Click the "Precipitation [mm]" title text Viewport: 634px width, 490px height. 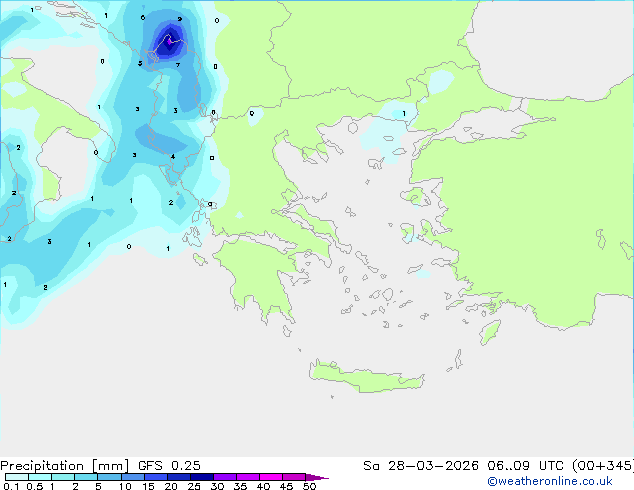[65, 466]
